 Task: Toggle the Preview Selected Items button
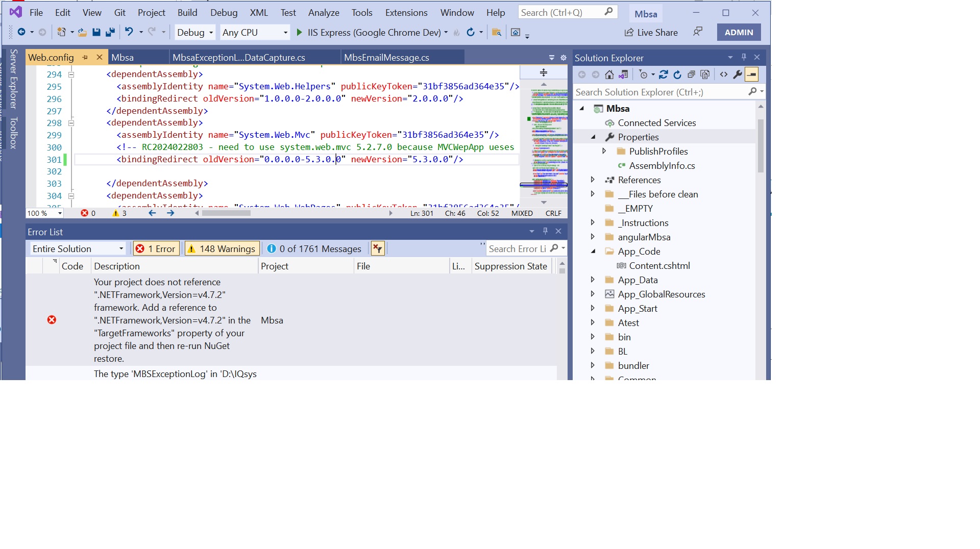[751, 74]
